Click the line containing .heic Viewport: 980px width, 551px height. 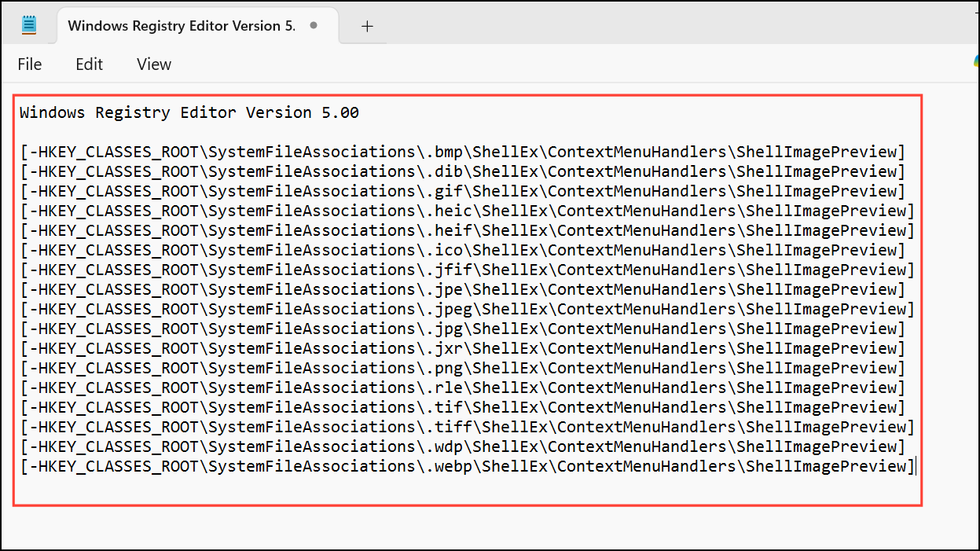point(468,211)
